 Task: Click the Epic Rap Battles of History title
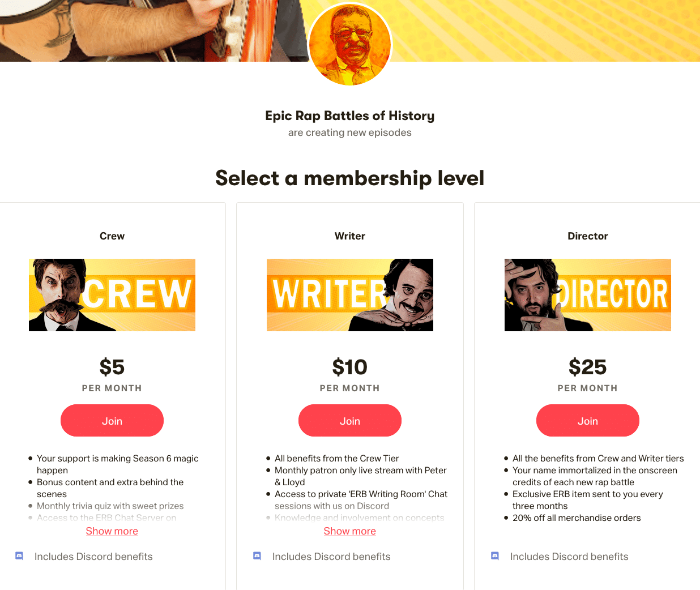coord(350,116)
